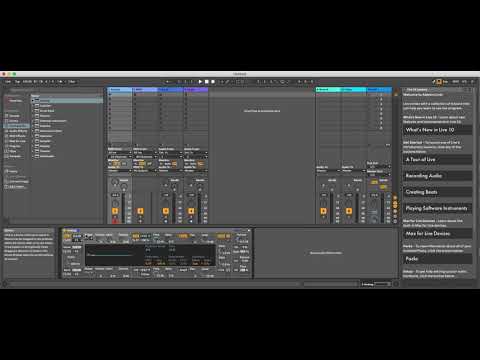Viewport: 480px width, 360px height.
Task: Click the 120.00 tempo field
Action: 27,82
